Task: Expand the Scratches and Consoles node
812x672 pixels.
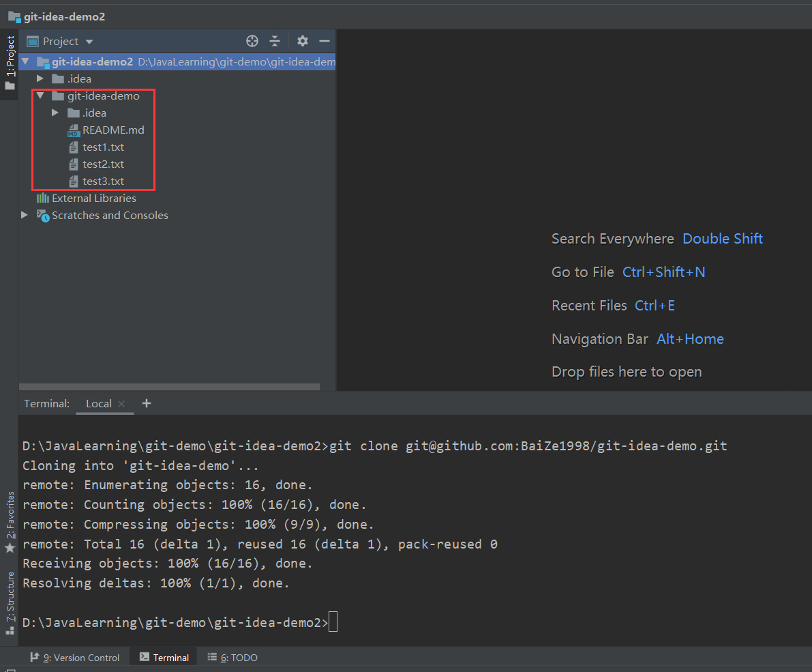Action: [25, 216]
